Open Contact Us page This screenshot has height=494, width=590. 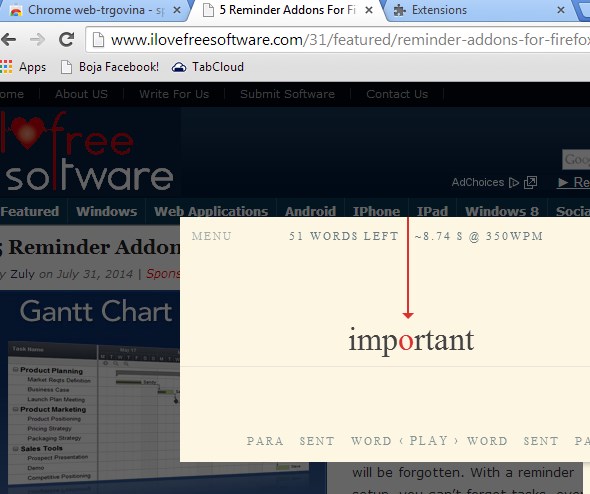[x=397, y=94]
